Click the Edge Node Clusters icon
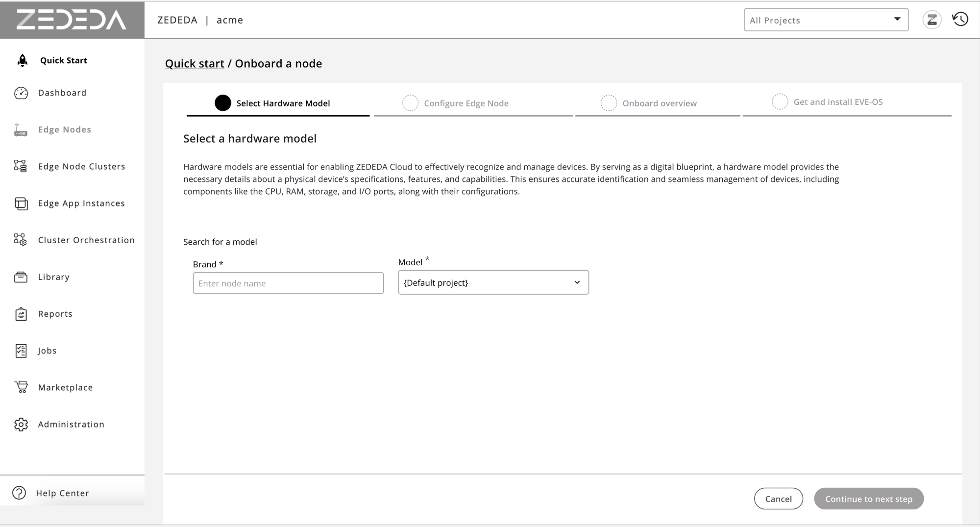 21,166
